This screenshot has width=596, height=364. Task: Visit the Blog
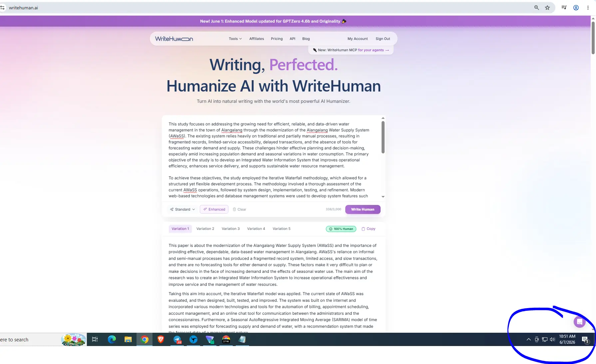click(x=306, y=39)
